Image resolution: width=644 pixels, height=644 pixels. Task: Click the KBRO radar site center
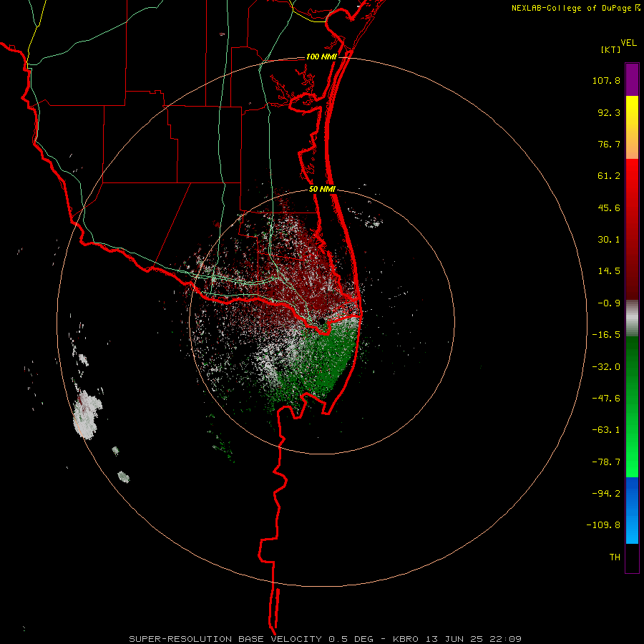click(321, 321)
